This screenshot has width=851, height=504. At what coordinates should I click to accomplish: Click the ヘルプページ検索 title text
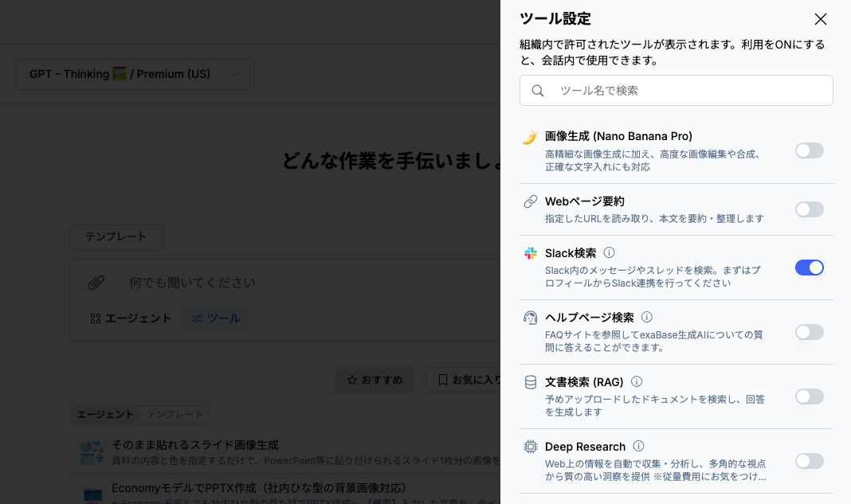(x=590, y=318)
